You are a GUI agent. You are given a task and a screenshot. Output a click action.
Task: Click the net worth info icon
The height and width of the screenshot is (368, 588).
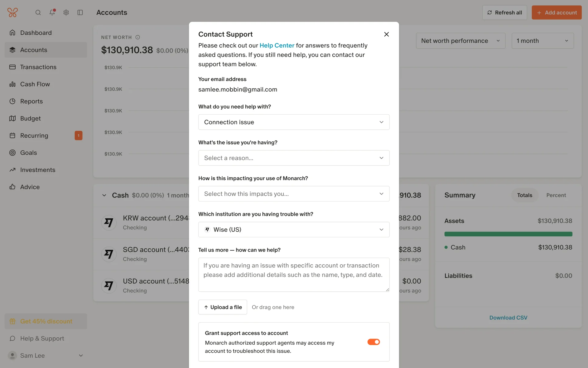pos(138,37)
